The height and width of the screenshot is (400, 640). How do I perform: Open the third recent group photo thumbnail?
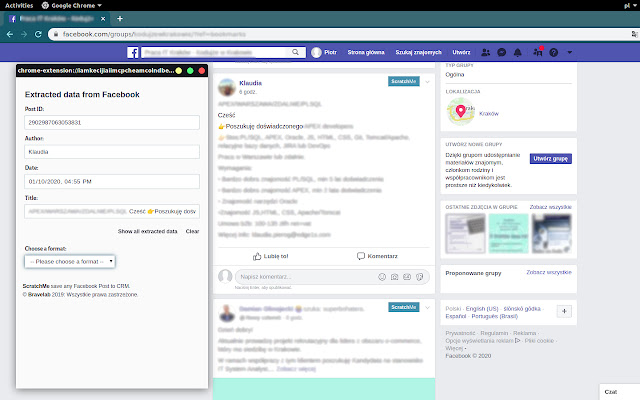[x=551, y=234]
